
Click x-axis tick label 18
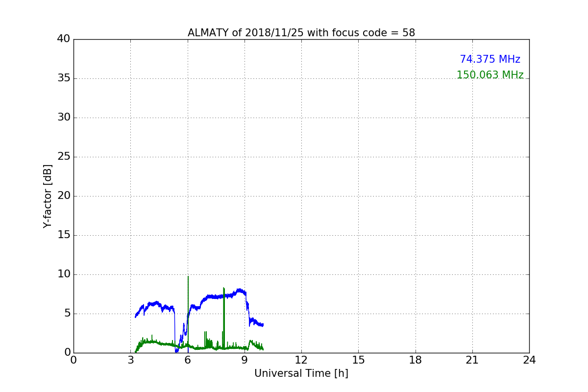point(416,360)
